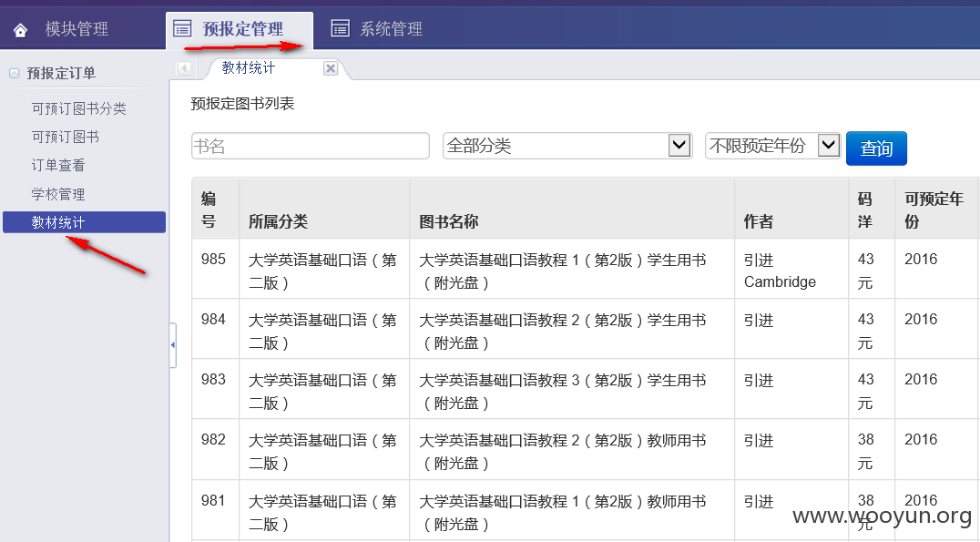Image resolution: width=980 pixels, height=542 pixels.
Task: Click the 可预定年份 column header
Action: pos(936,210)
